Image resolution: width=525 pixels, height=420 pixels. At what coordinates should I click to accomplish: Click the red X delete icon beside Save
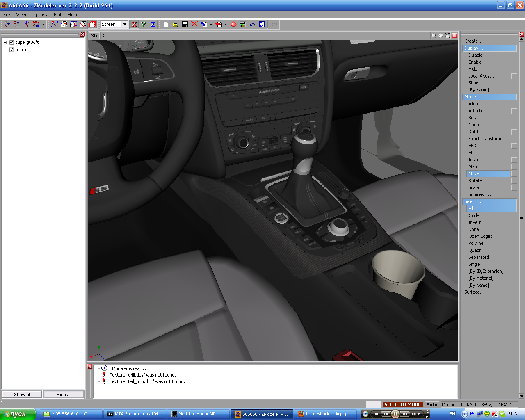tap(194, 25)
